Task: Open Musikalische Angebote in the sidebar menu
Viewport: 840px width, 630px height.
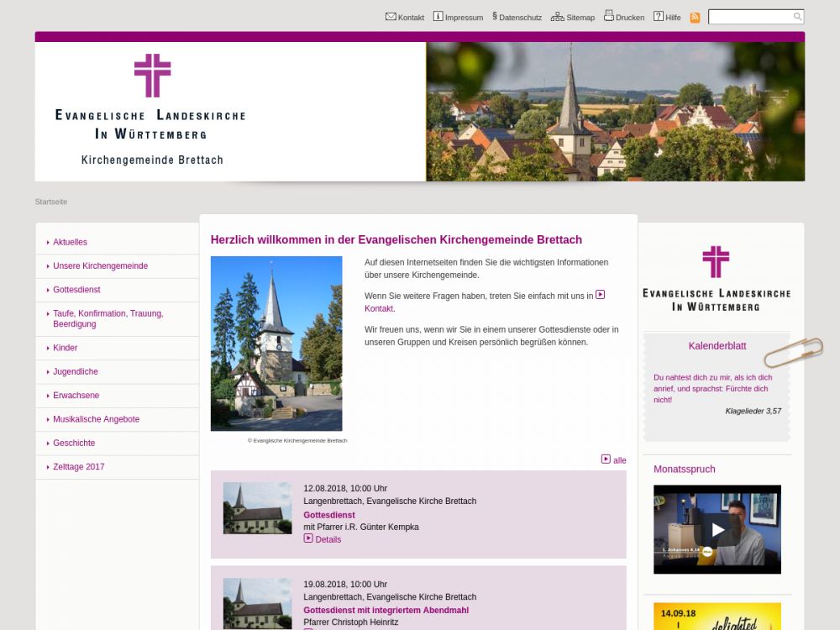Action: click(x=96, y=419)
